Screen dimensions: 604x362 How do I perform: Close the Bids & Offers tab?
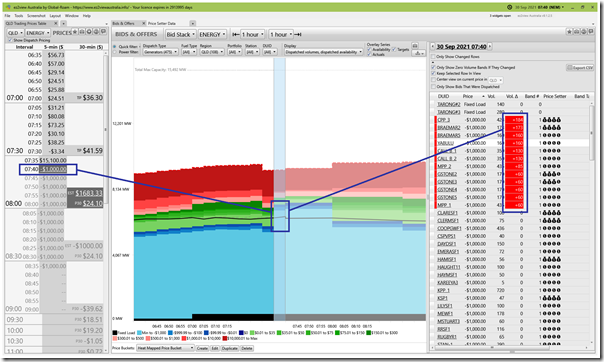[144, 23]
